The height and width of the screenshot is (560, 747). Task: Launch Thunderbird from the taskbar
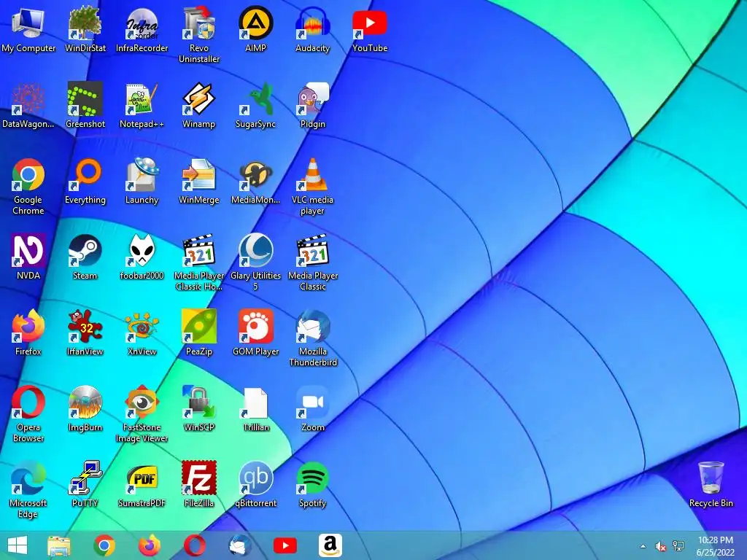tap(240, 545)
